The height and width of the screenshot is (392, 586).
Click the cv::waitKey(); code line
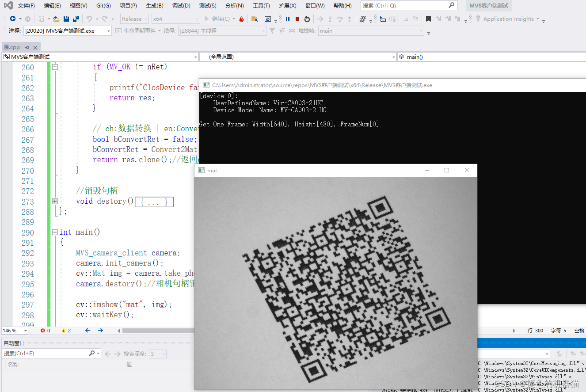(x=105, y=315)
